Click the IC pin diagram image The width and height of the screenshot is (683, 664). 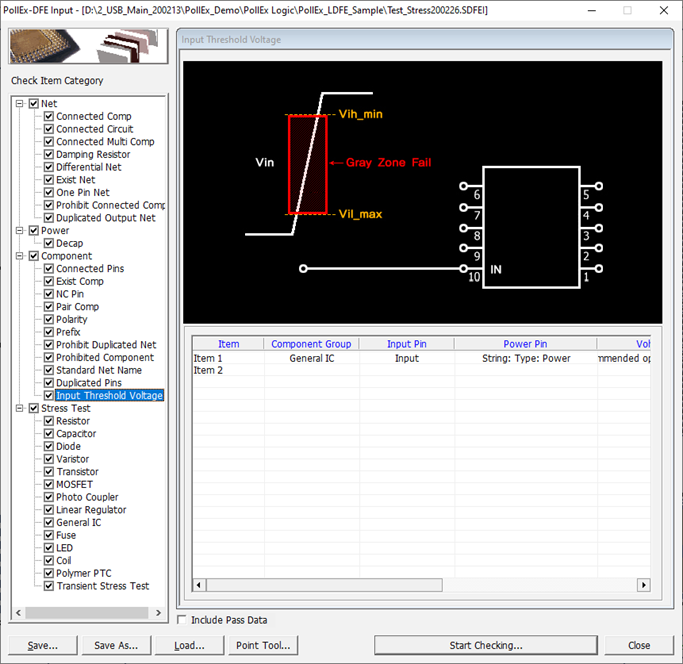(x=530, y=228)
